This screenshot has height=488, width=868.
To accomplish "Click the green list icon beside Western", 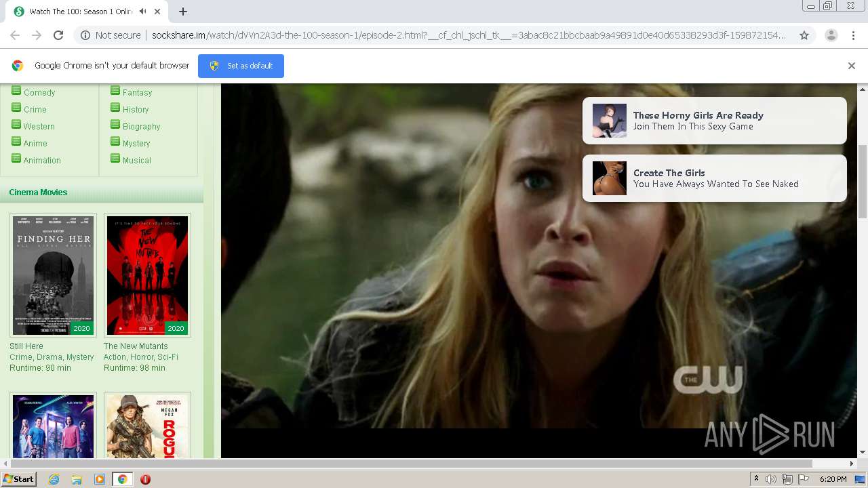I will pyautogui.click(x=16, y=125).
